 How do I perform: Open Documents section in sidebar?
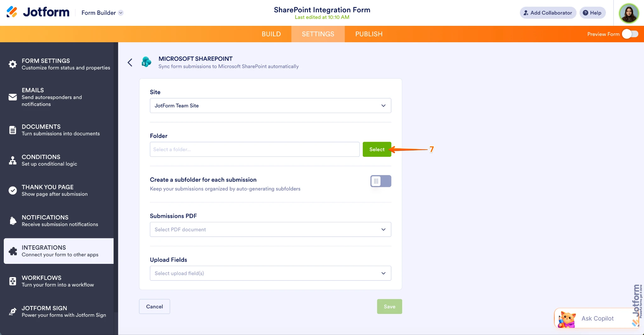pyautogui.click(x=59, y=130)
